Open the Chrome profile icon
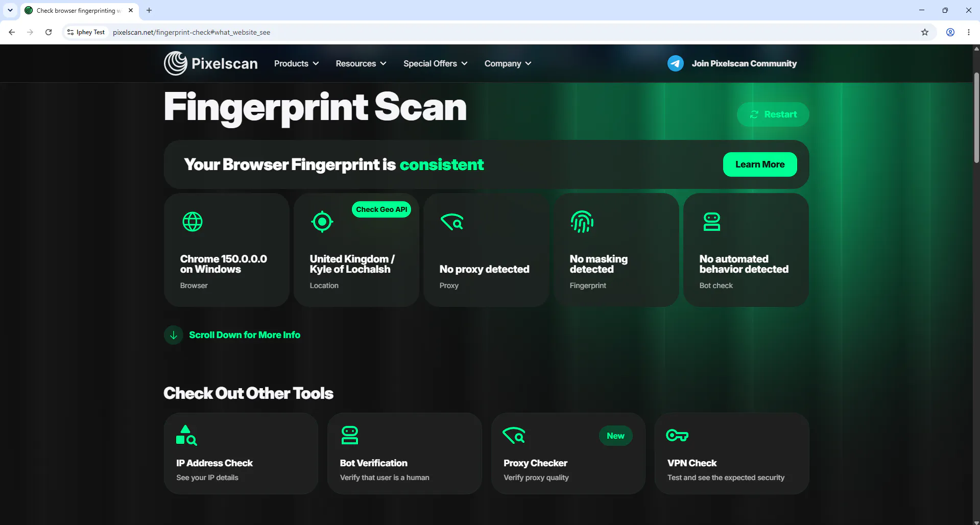 tap(950, 32)
